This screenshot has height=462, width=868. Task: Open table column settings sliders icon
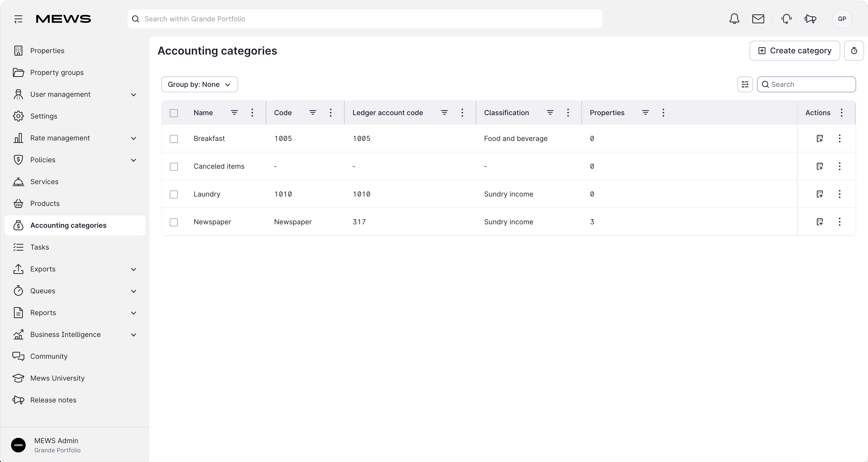click(x=745, y=84)
